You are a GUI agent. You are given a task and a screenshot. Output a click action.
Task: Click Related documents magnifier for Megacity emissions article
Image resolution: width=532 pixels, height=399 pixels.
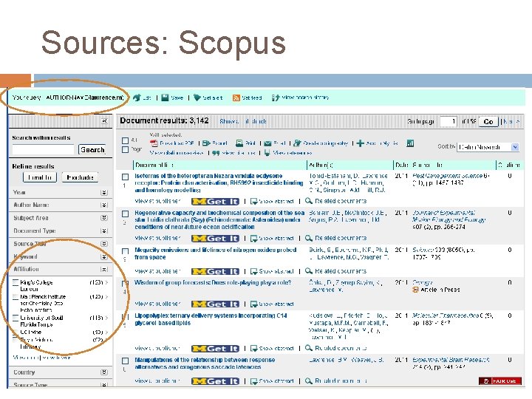coord(308,271)
